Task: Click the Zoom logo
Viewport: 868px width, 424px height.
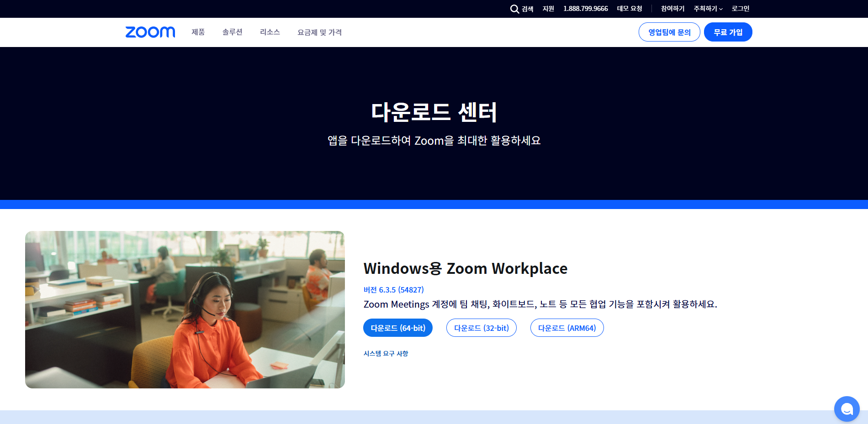Action: click(x=150, y=32)
